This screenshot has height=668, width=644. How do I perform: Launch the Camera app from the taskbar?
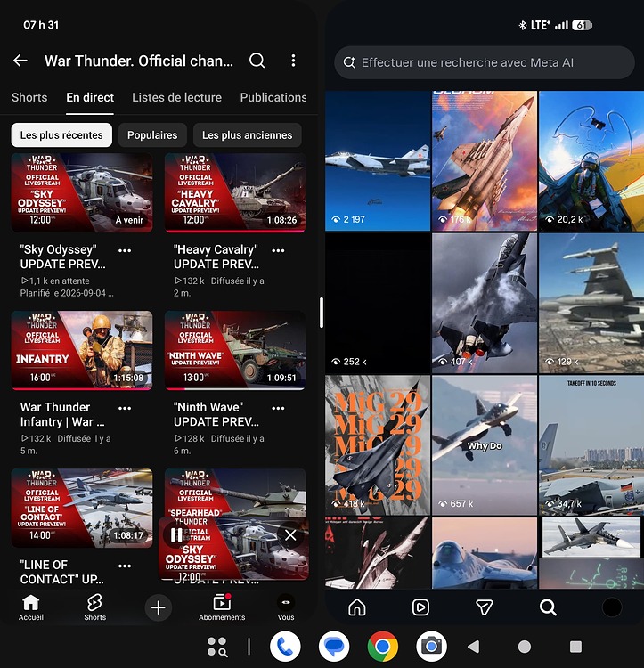tap(431, 647)
